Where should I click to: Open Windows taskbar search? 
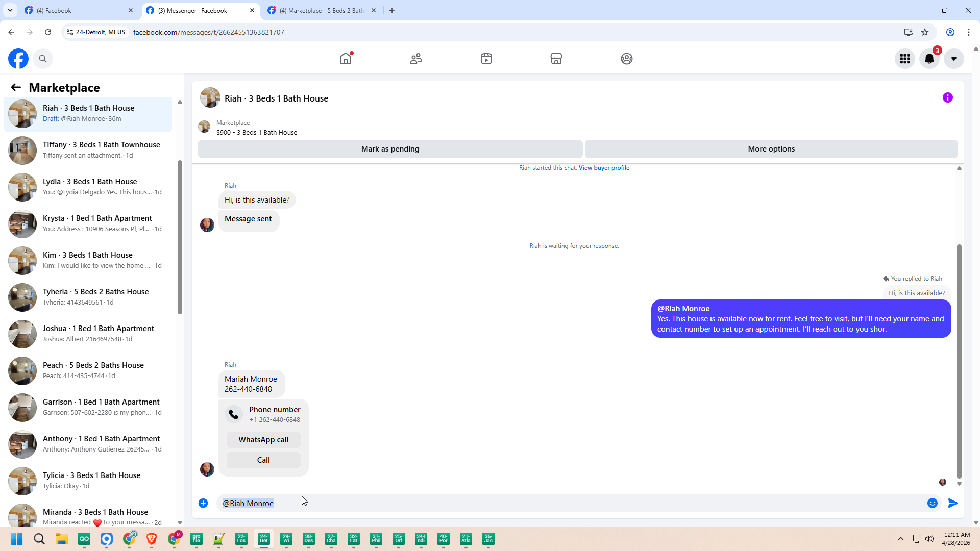click(39, 539)
